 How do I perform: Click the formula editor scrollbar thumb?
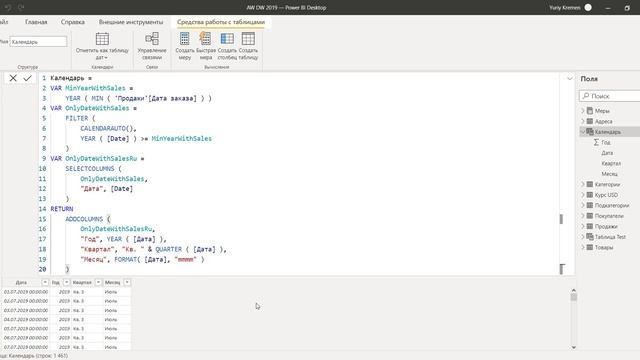click(x=561, y=219)
